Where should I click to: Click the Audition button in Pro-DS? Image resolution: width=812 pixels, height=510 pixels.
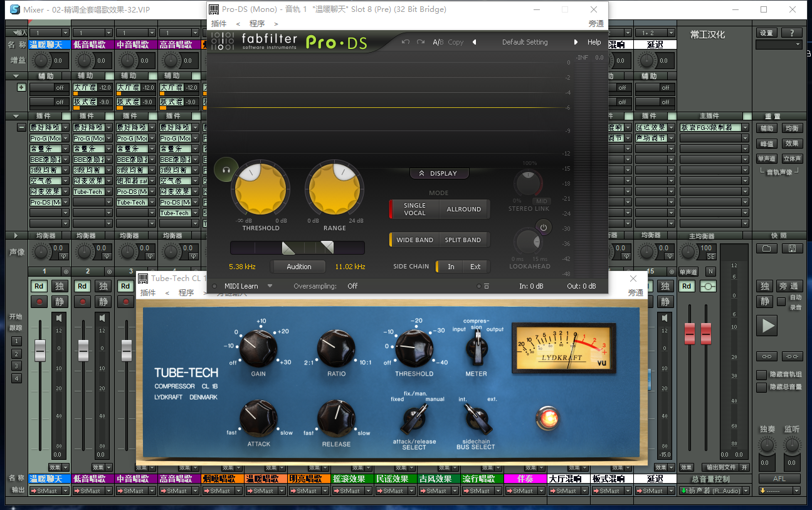click(298, 267)
